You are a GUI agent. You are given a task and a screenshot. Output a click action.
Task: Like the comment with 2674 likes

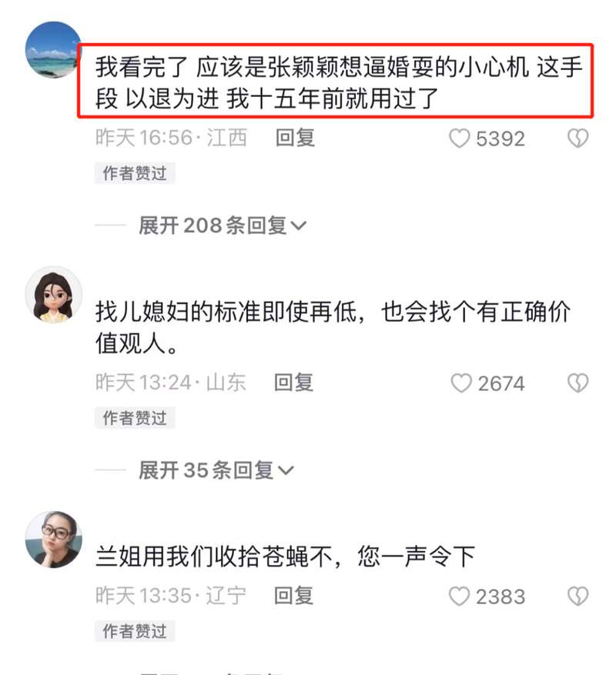point(461,383)
